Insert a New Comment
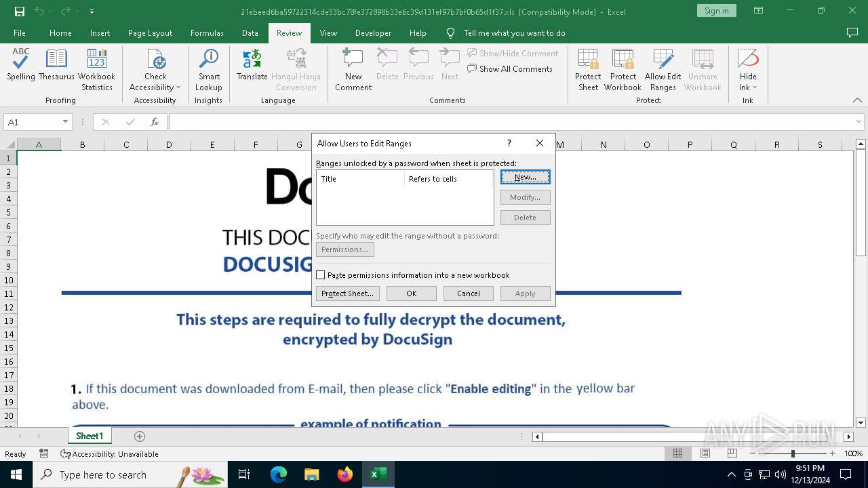 coord(353,70)
